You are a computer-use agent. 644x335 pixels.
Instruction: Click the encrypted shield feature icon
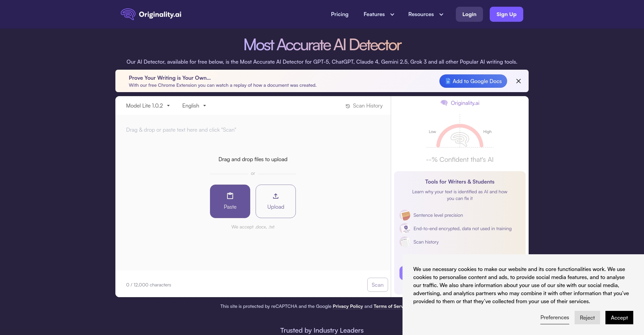click(x=405, y=228)
